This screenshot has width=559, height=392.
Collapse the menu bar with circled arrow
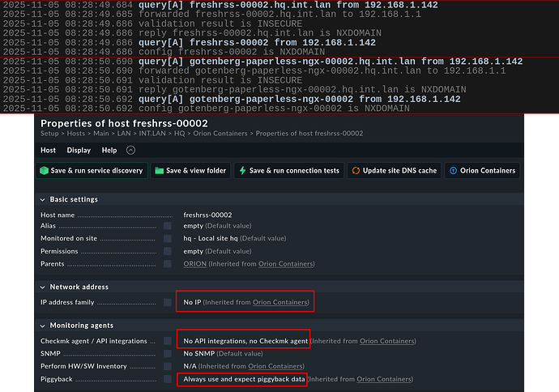click(x=130, y=151)
